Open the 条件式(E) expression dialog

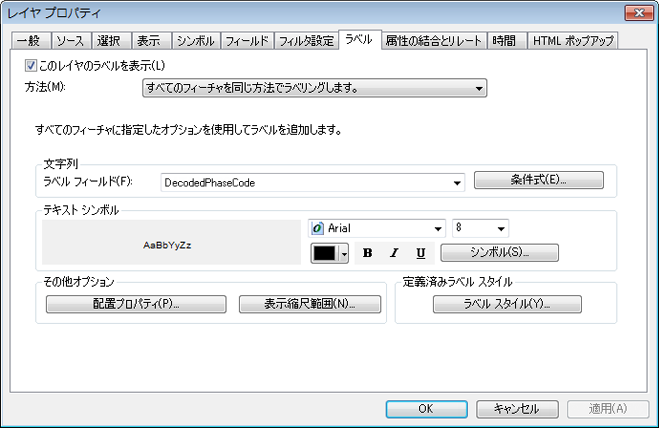pyautogui.click(x=538, y=180)
